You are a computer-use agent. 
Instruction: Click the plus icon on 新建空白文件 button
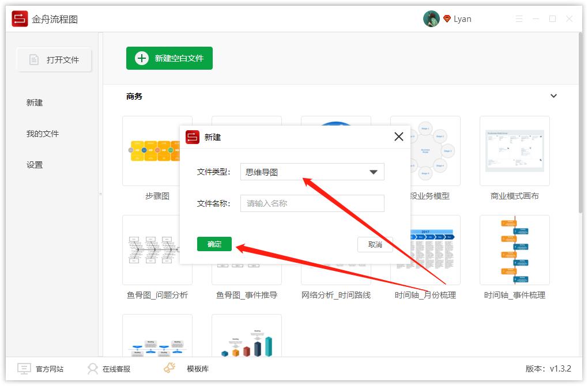click(x=141, y=58)
